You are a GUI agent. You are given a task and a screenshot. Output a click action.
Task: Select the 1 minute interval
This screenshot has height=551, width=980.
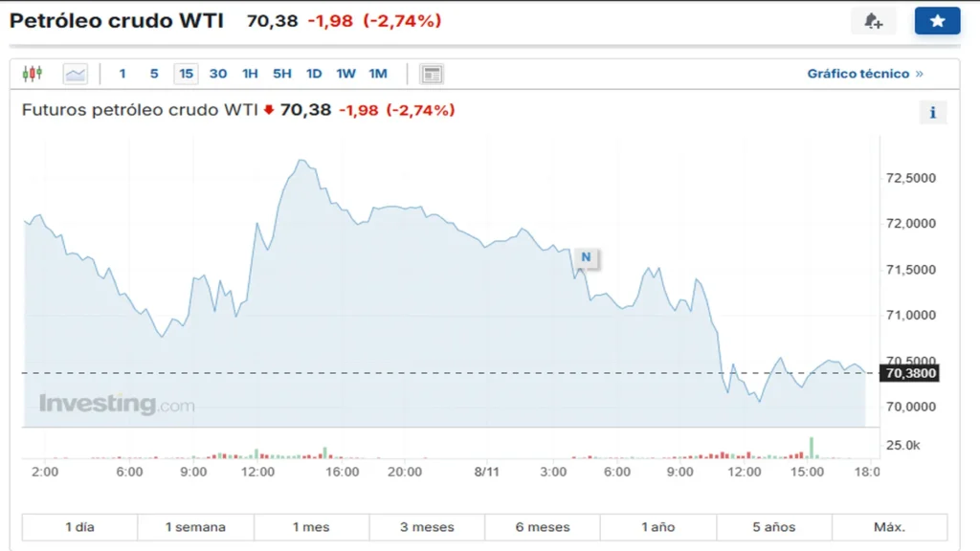[x=122, y=74]
